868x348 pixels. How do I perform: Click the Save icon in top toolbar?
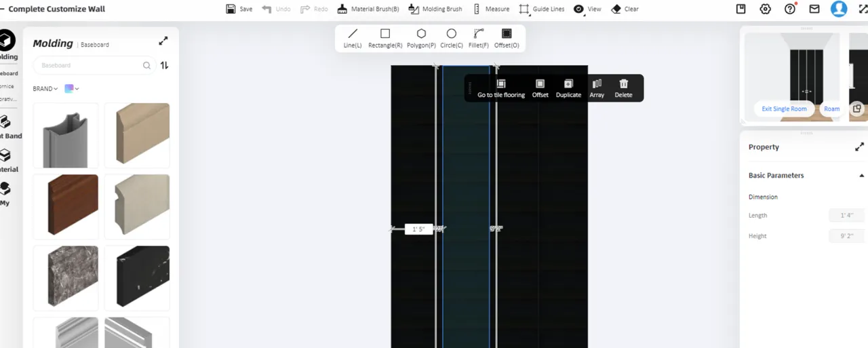point(231,9)
